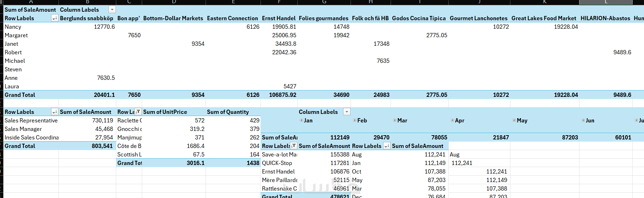Select the Bottom-Dollar Markets column header
Viewport: 644px width, 198px height.
pos(173,18)
